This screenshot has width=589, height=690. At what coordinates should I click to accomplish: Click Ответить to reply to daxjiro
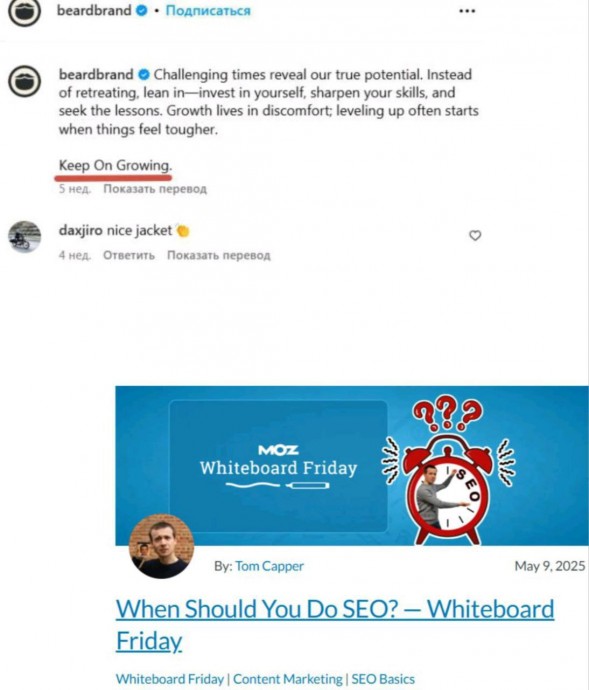click(129, 255)
